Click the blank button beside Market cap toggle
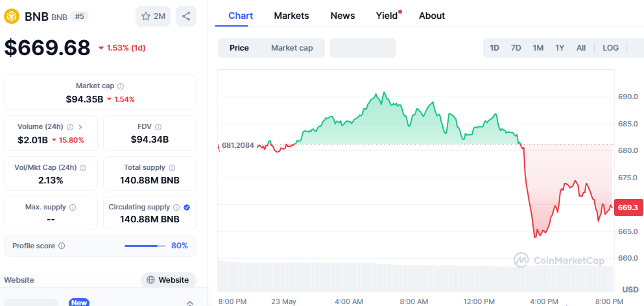Viewport: 644px width, 306px height. [363, 48]
